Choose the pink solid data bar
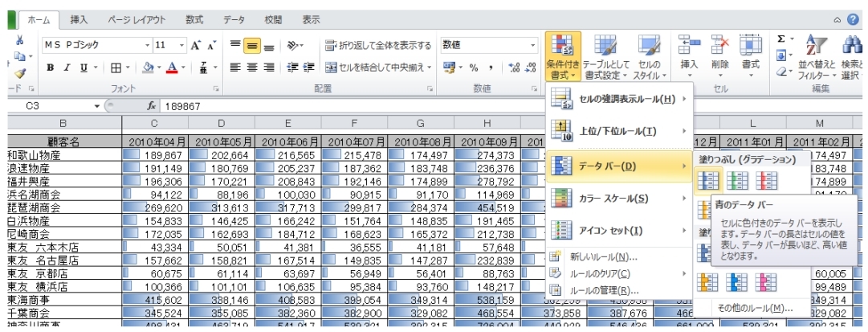868x332 pixels. [765, 283]
